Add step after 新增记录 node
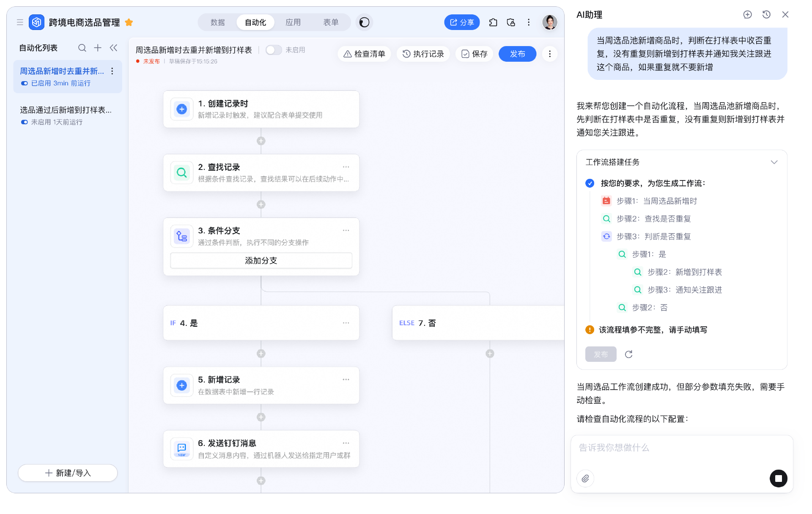Screen dimensions: 812x514 [261, 417]
